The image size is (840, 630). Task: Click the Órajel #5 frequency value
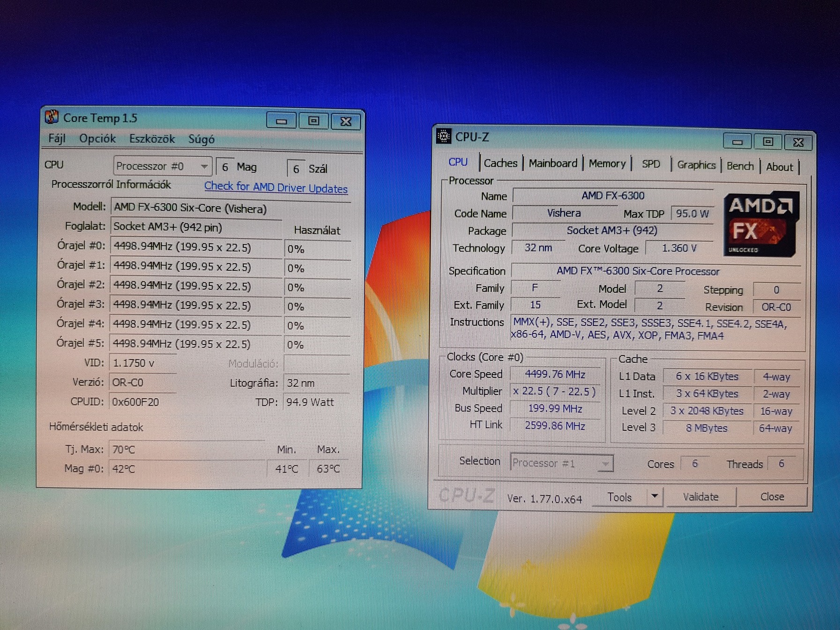point(196,344)
